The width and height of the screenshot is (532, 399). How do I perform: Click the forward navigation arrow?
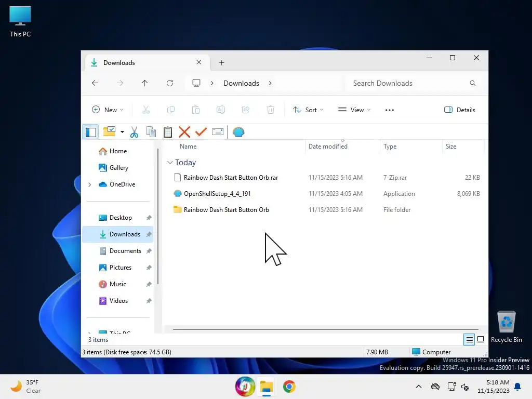pos(120,83)
